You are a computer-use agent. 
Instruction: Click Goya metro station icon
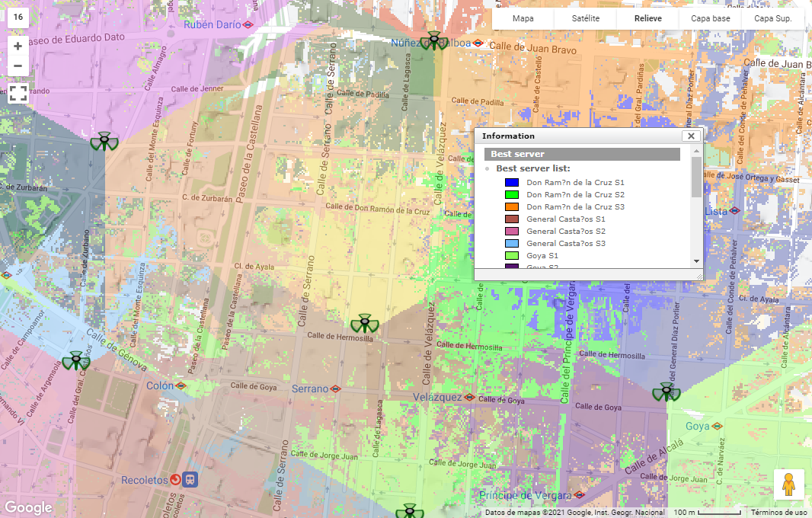[718, 427]
